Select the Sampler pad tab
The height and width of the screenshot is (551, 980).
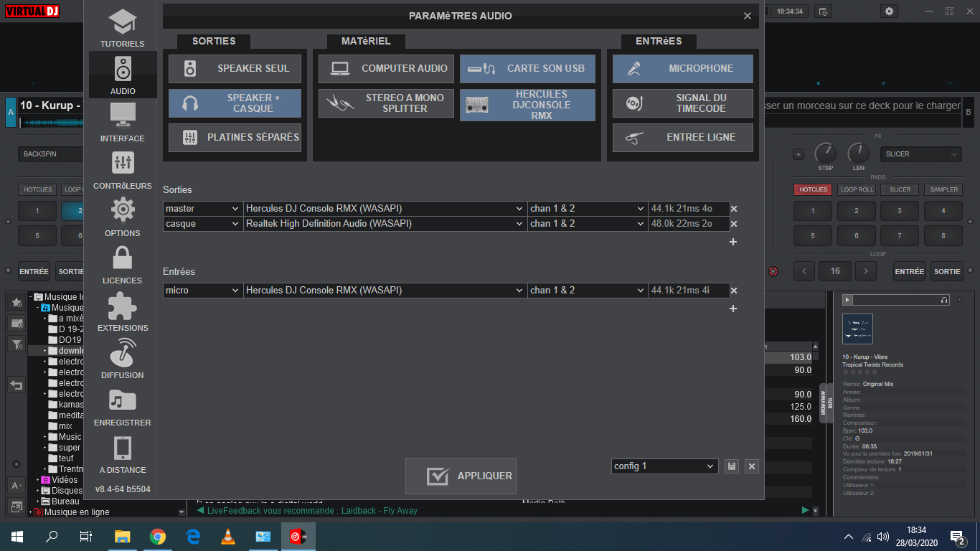pos(944,190)
